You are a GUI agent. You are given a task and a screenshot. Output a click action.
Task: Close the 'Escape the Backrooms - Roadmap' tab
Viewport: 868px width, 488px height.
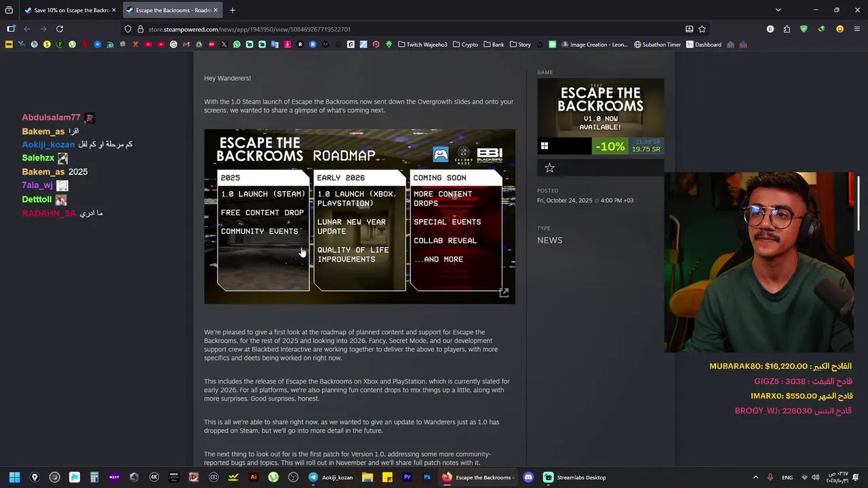[216, 10]
